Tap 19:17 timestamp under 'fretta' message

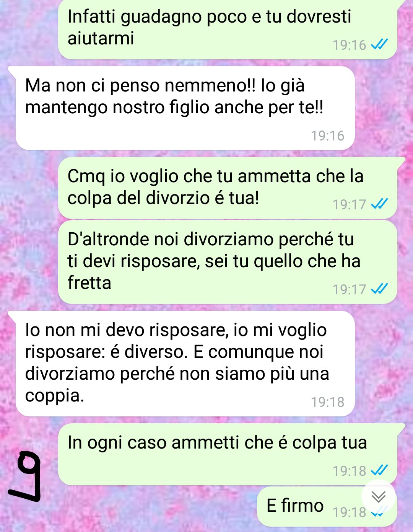pyautogui.click(x=349, y=289)
